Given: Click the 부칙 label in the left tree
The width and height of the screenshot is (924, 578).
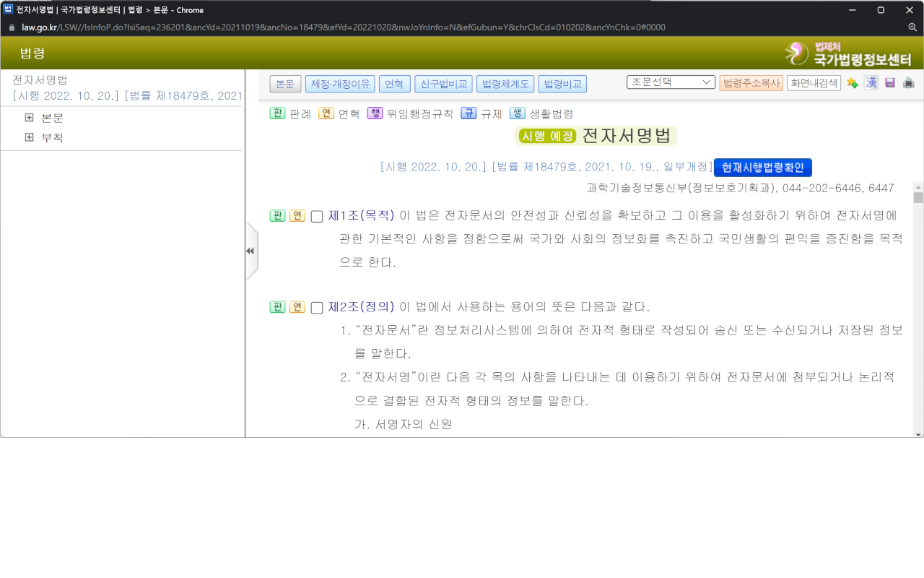Looking at the screenshot, I should pyautogui.click(x=52, y=137).
